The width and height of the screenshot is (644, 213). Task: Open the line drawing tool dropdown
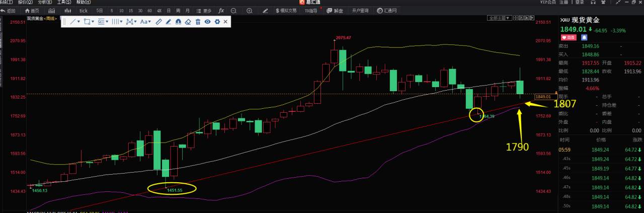click(75, 22)
